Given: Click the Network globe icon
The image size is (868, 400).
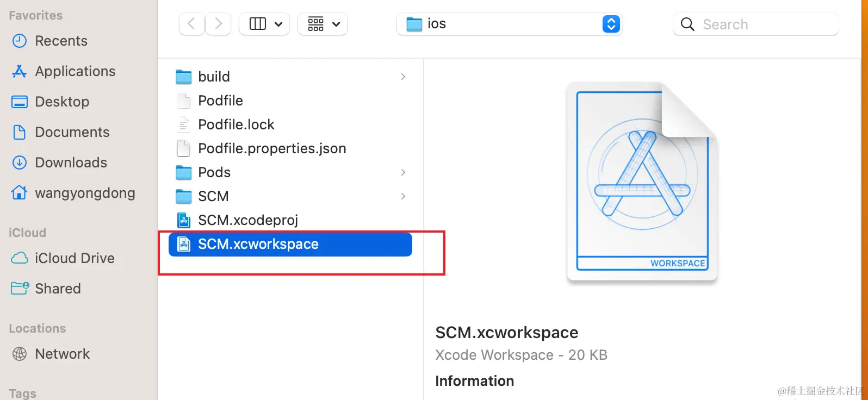Looking at the screenshot, I should point(20,354).
